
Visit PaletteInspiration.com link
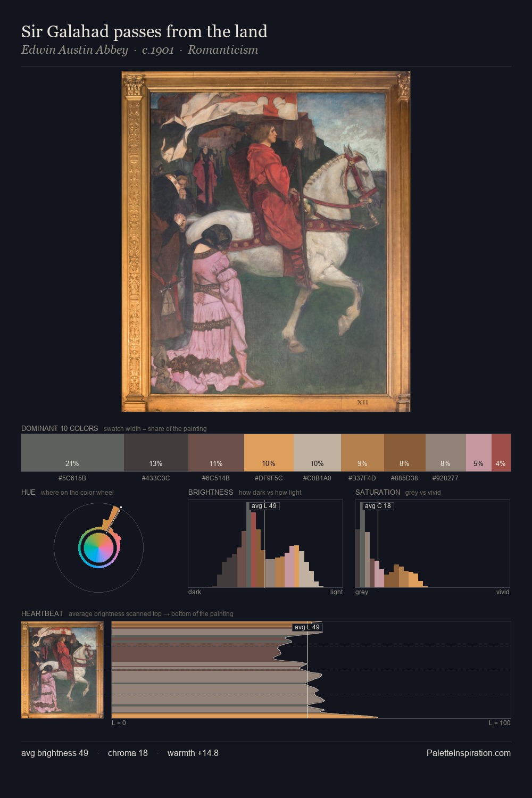click(469, 753)
